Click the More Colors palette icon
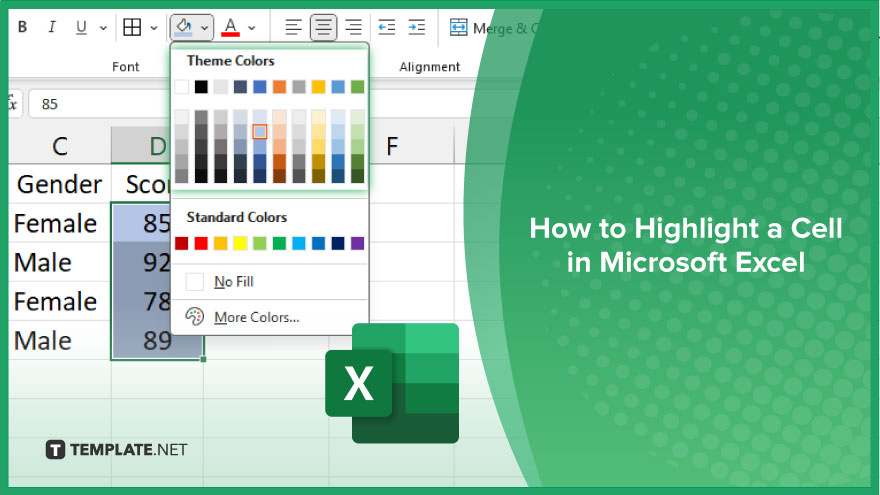Screen dimensions: 880x495 (x=195, y=317)
